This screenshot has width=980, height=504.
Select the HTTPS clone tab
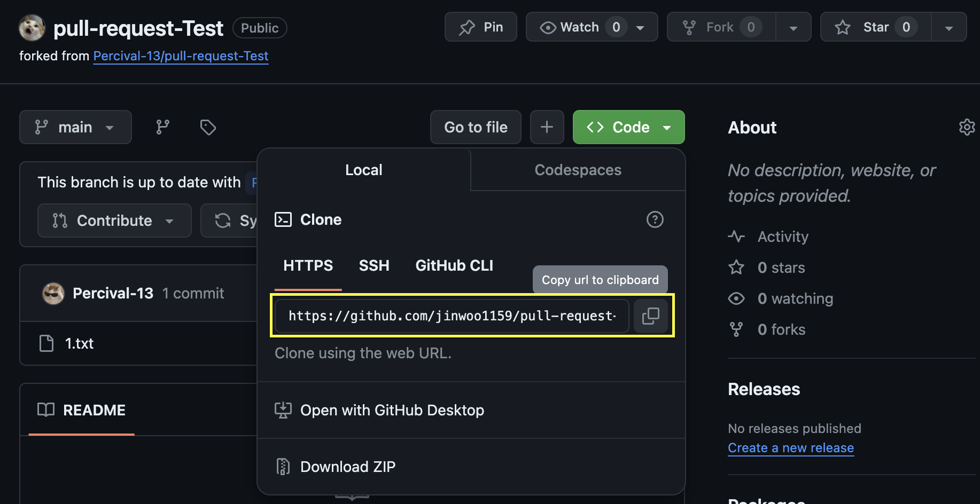point(308,266)
